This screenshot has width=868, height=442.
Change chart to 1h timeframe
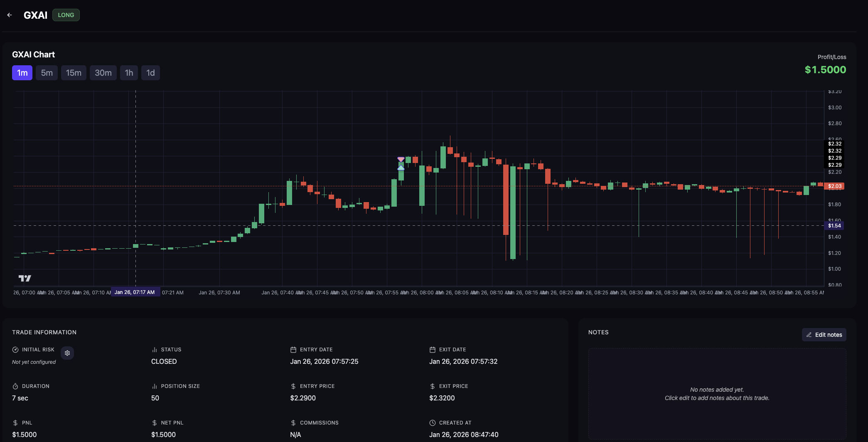pos(129,73)
